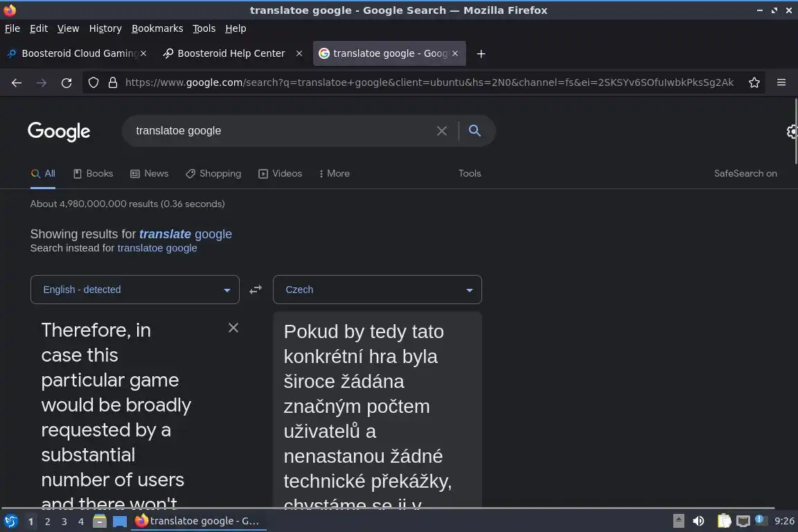Bookmark this page with the star
This screenshot has width=798, height=532.
(x=754, y=82)
